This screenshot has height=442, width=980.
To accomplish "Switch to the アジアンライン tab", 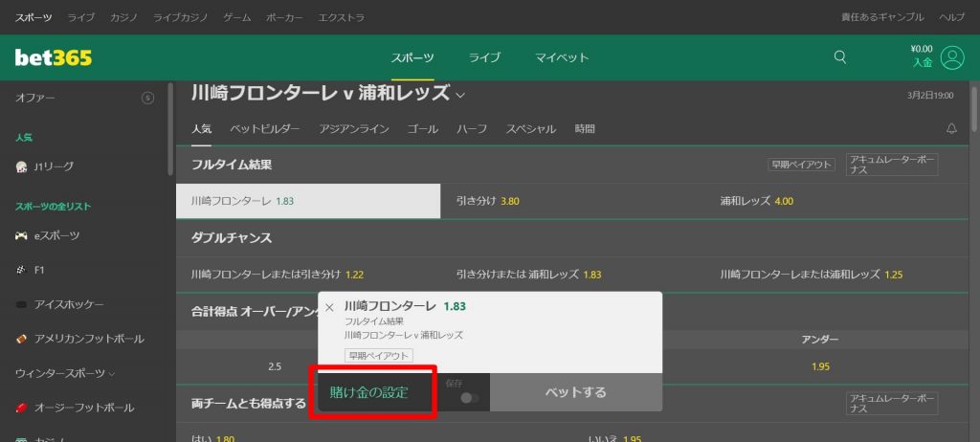I will pos(354,129).
